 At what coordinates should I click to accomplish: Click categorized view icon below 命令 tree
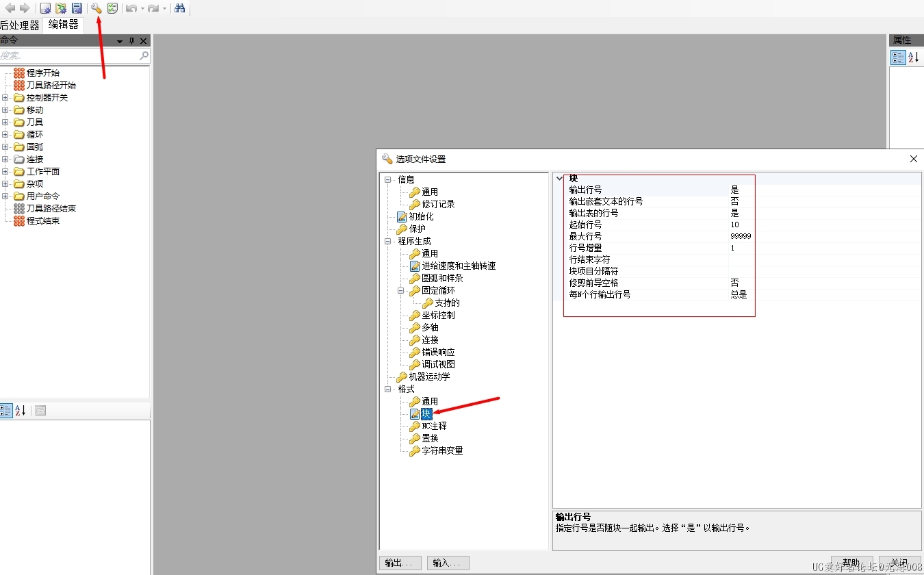click(x=5, y=411)
